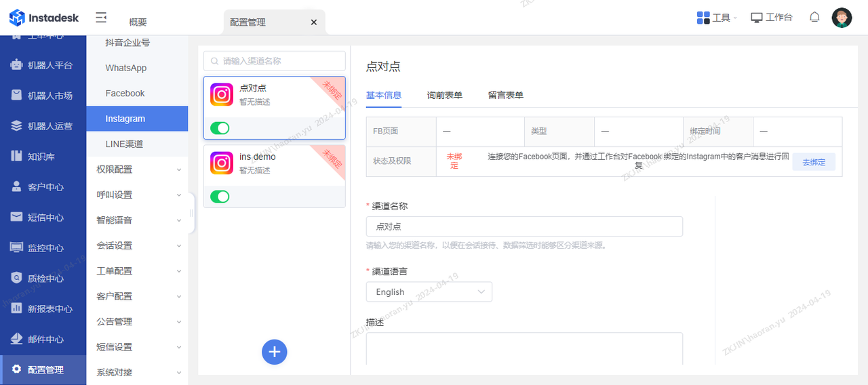Open the 渠道语言 English dropdown
The width and height of the screenshot is (868, 385).
(x=429, y=292)
